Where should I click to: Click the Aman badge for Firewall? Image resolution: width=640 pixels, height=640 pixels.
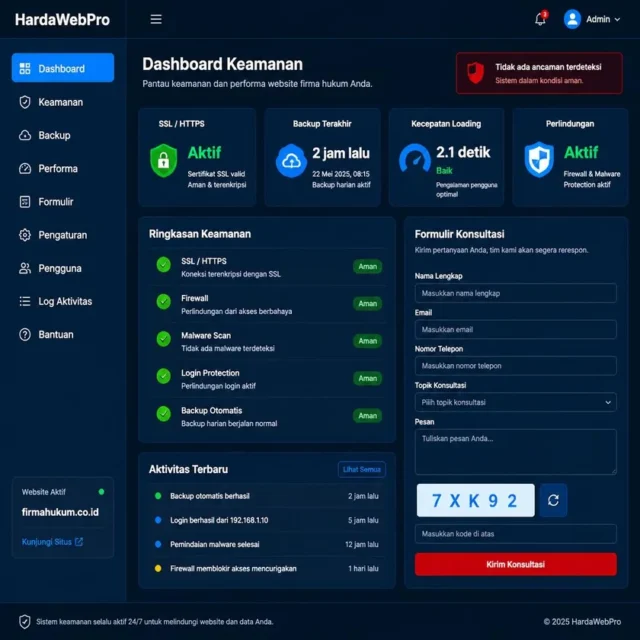[368, 304]
